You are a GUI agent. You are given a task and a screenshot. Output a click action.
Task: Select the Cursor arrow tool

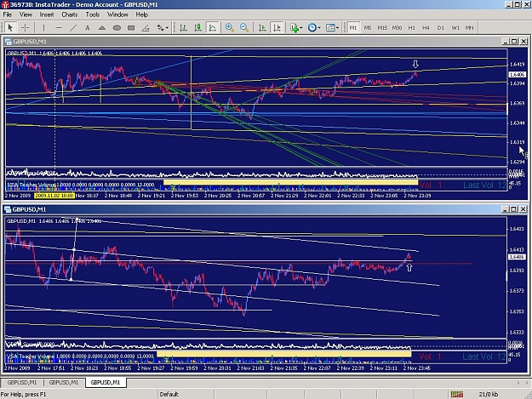pyautogui.click(x=10, y=27)
